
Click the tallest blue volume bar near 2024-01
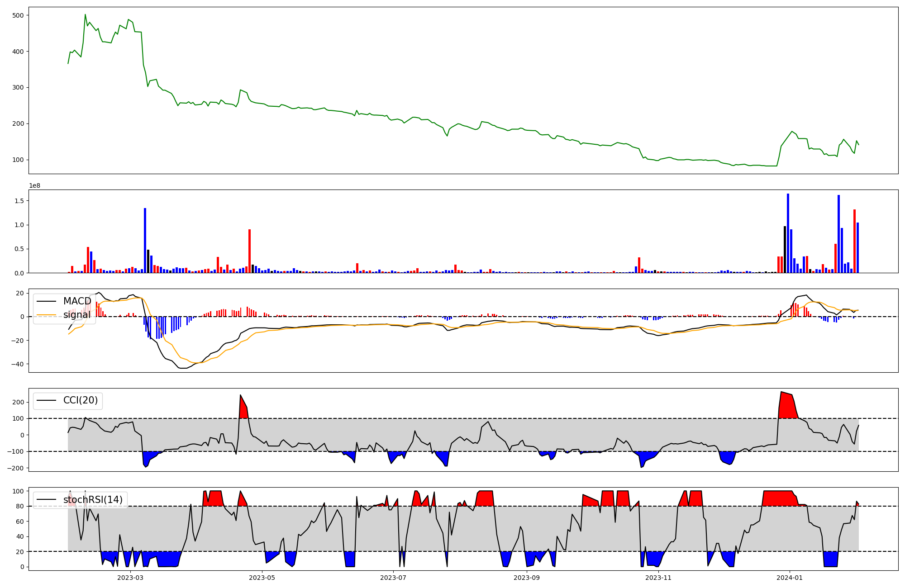[788, 233]
